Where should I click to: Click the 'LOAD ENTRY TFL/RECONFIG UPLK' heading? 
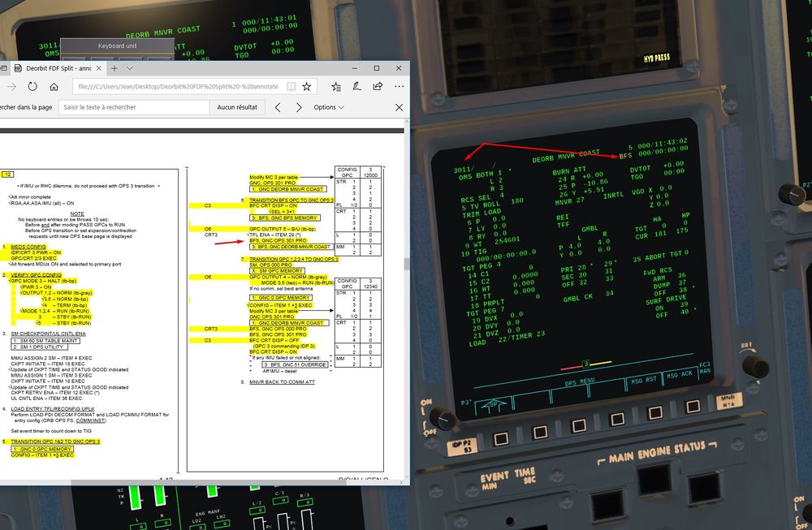53,409
